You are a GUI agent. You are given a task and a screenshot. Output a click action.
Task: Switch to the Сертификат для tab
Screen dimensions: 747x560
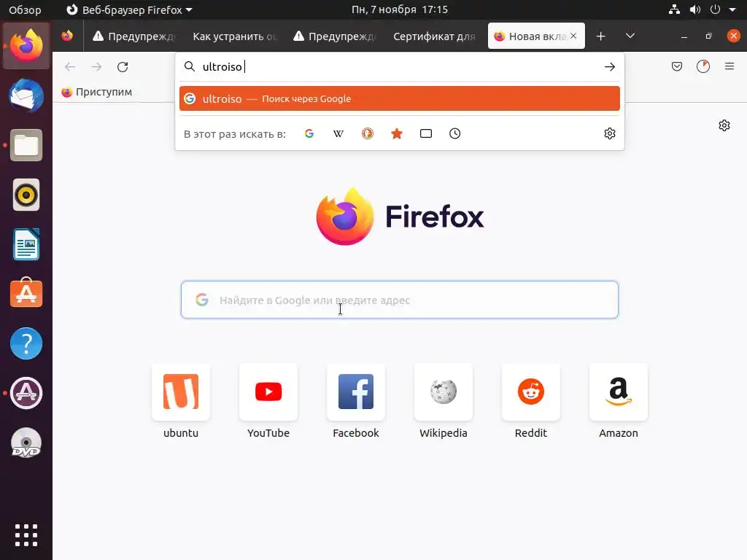[434, 36]
